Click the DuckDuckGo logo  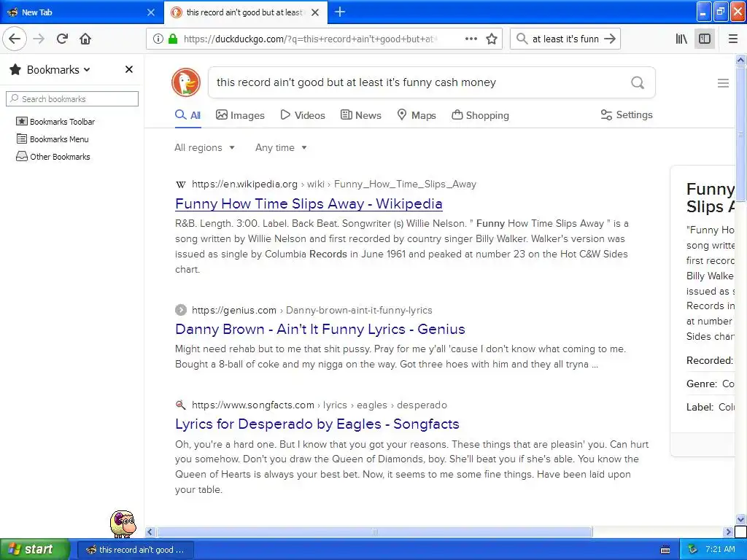186,82
